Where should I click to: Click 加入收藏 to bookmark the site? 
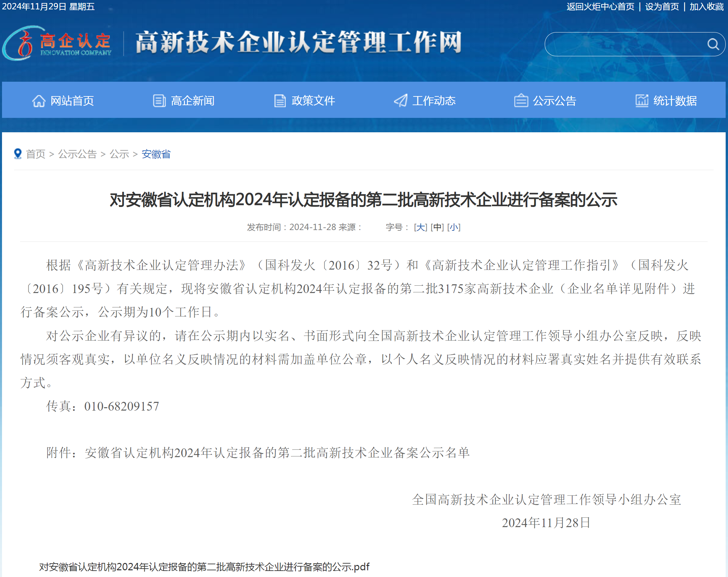(x=704, y=7)
